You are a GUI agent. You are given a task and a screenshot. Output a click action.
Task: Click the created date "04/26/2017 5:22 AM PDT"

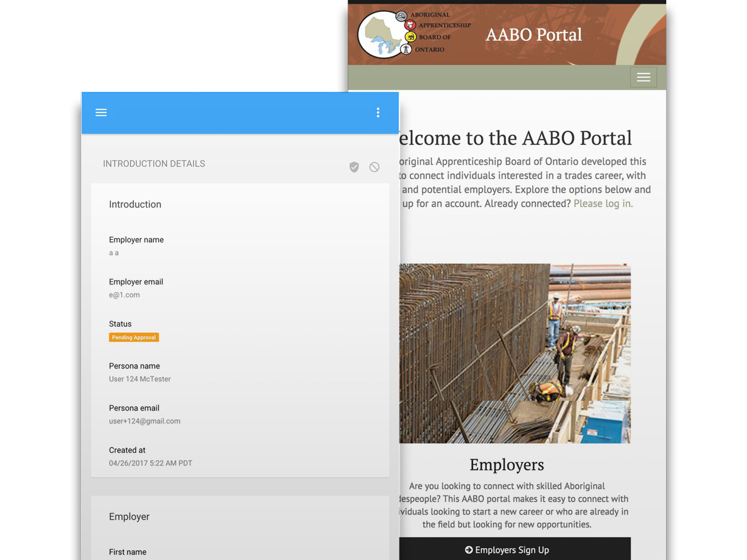point(151,463)
